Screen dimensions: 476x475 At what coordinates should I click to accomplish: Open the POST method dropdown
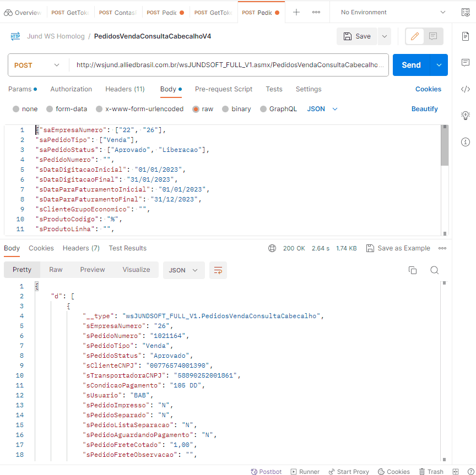pyautogui.click(x=37, y=65)
